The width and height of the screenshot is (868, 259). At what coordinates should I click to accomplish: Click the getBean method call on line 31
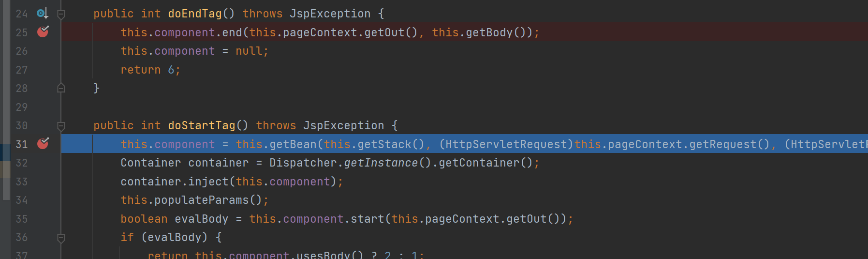(293, 144)
